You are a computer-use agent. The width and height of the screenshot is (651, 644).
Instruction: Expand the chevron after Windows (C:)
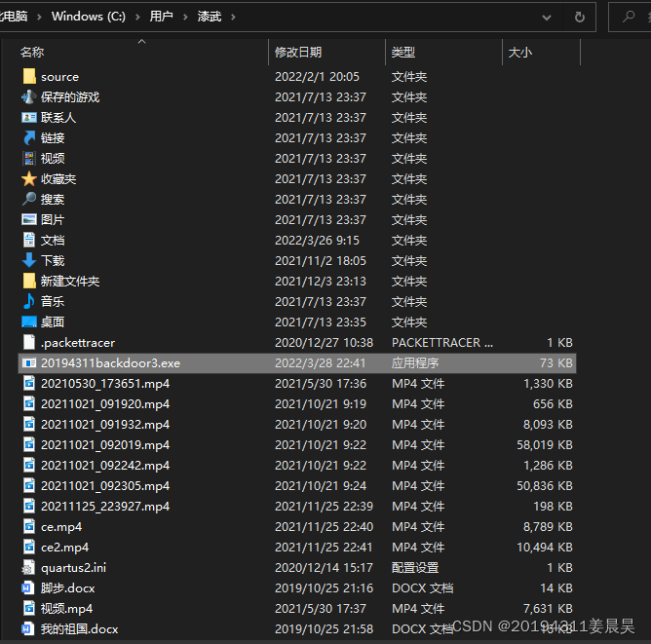pos(137,17)
